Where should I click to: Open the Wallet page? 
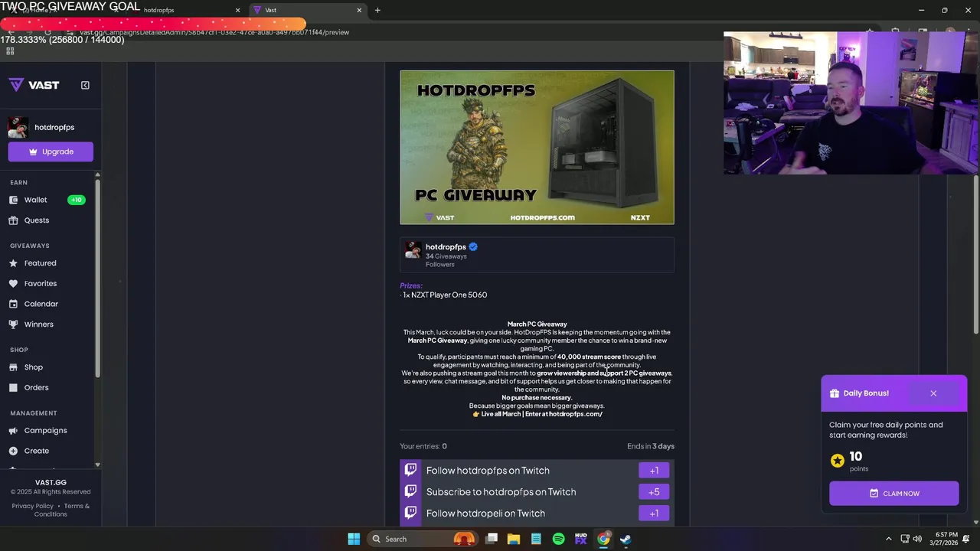pyautogui.click(x=35, y=200)
